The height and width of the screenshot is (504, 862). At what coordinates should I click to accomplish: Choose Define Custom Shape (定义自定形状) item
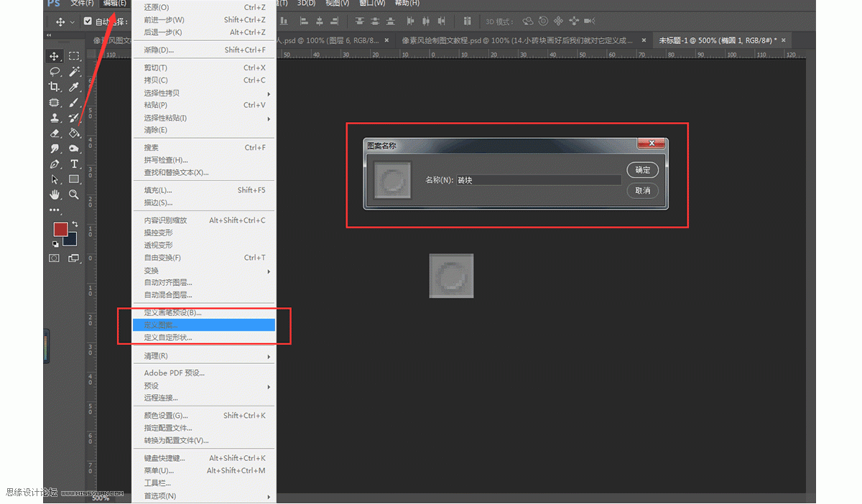[204, 337]
